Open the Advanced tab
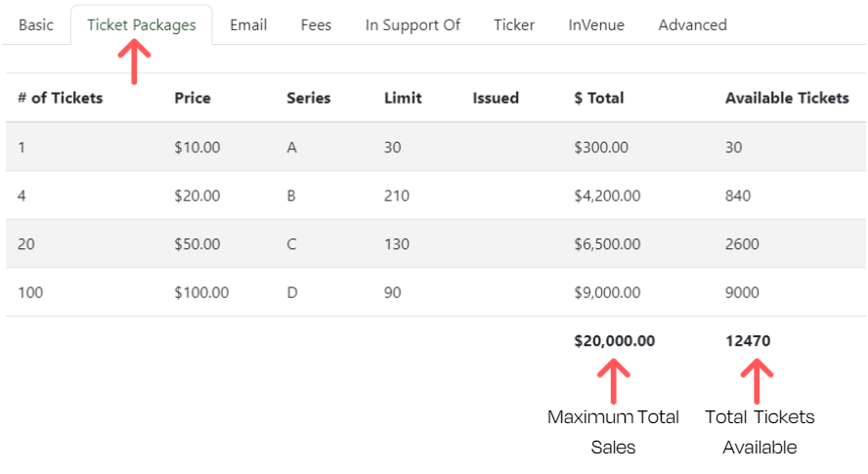Viewport: 868px width, 474px height. coord(692,25)
